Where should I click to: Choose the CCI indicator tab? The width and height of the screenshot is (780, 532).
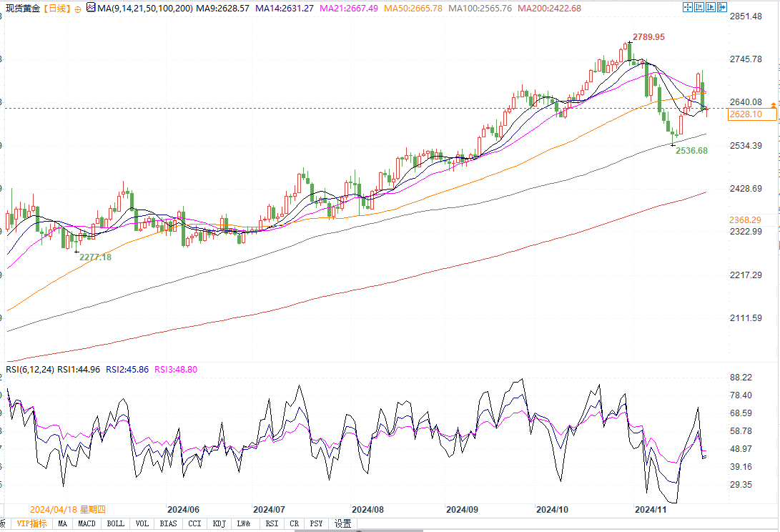point(194,523)
